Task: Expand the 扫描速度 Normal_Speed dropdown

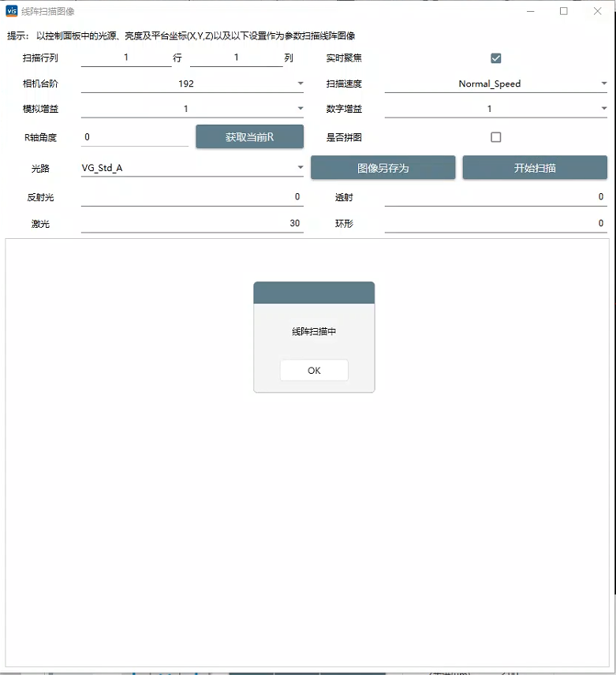Action: (495, 84)
